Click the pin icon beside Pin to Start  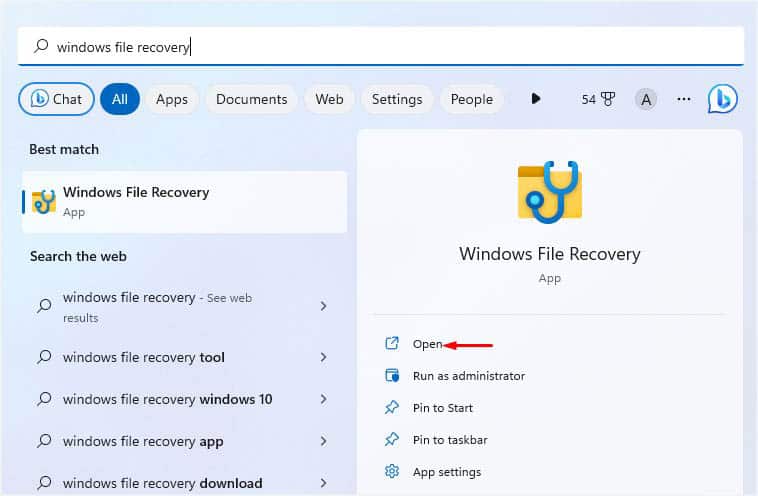coord(392,407)
